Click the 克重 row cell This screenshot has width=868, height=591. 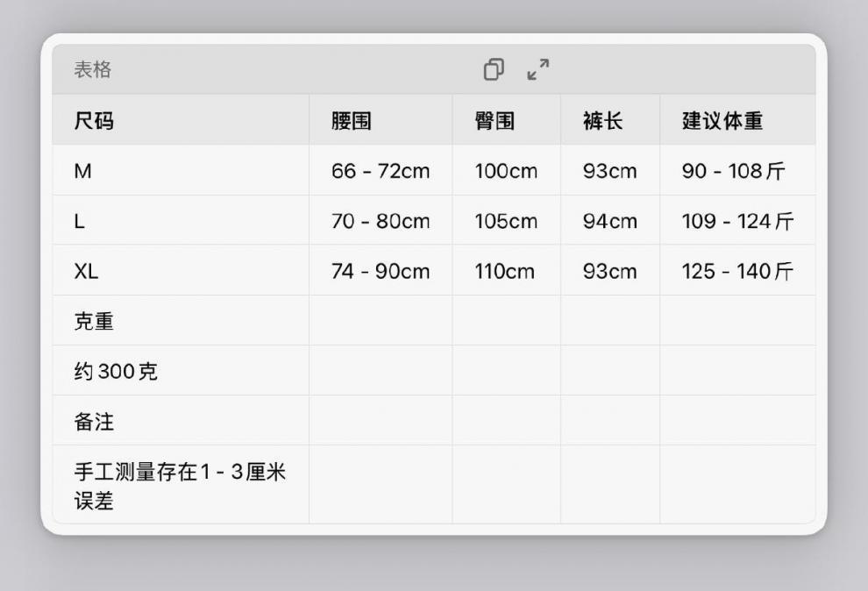click(94, 321)
